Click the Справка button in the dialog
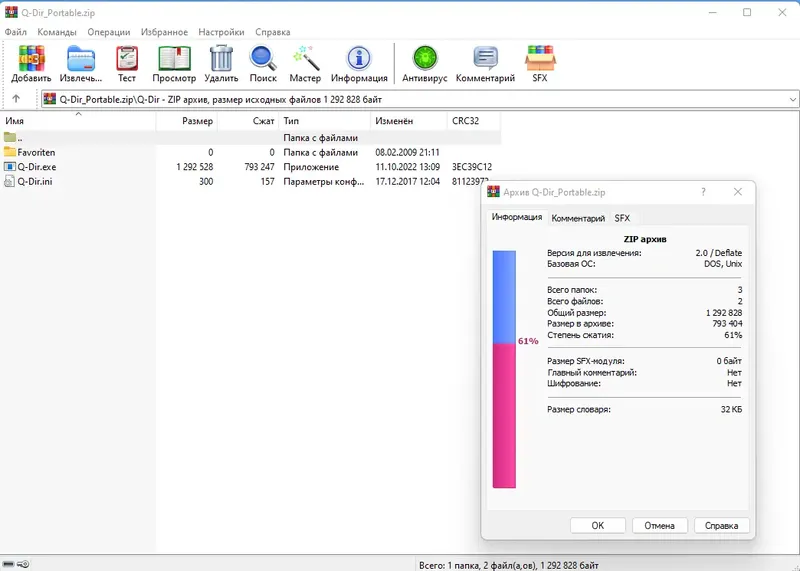Viewport: 800px width, 571px height. click(x=721, y=526)
